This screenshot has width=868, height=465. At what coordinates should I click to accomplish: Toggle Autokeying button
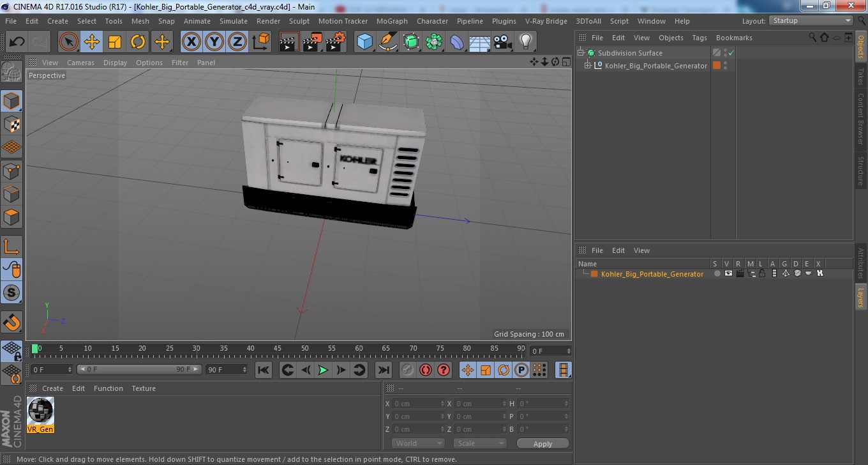tap(425, 370)
